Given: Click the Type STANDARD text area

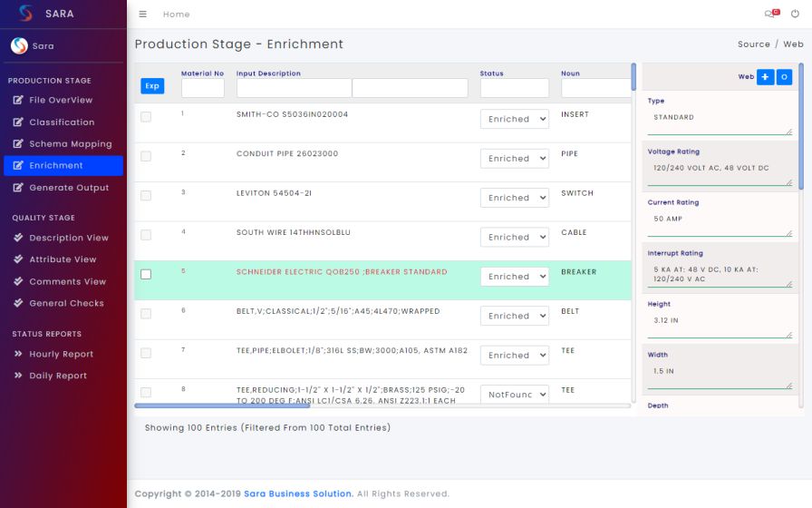Looking at the screenshot, I should point(720,122).
